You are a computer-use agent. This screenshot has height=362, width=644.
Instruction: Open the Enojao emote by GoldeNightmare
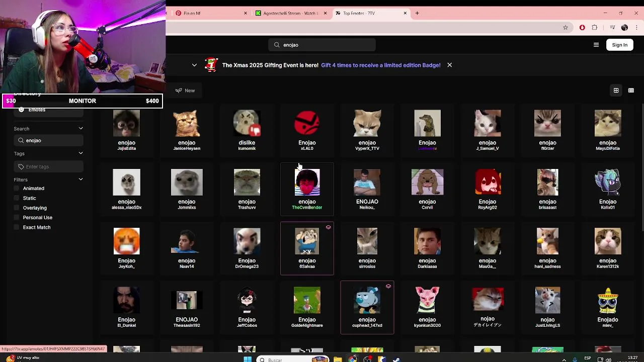[x=307, y=307]
